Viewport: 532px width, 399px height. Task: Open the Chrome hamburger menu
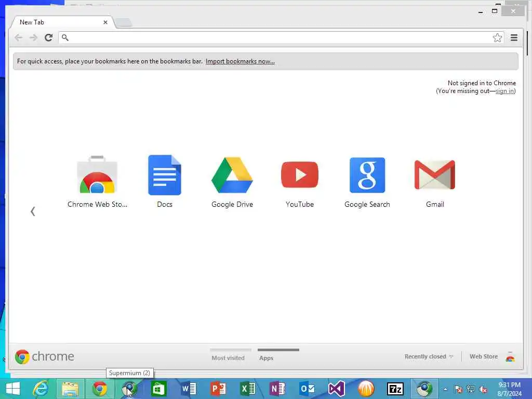tap(514, 37)
